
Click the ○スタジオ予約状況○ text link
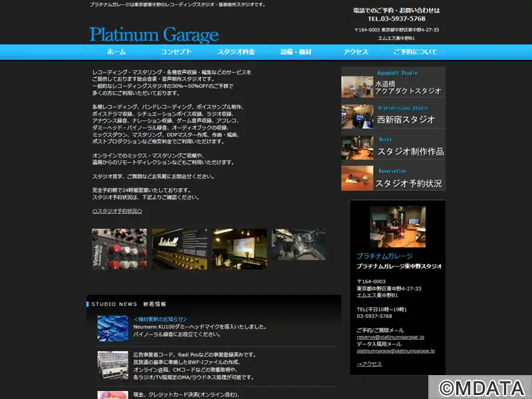tap(117, 211)
